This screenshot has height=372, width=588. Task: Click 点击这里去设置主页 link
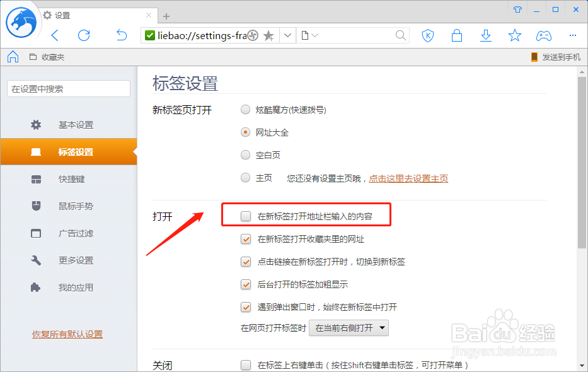point(408,178)
